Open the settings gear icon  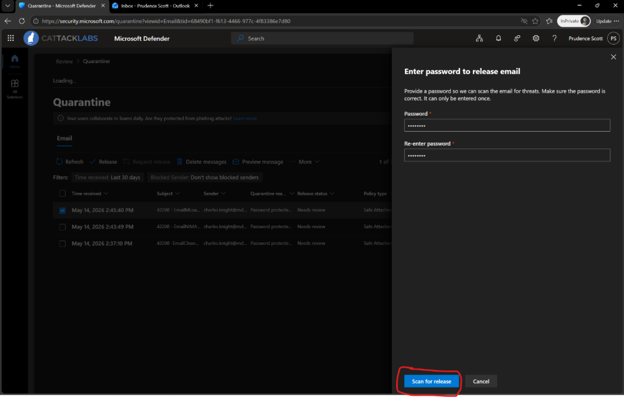536,38
